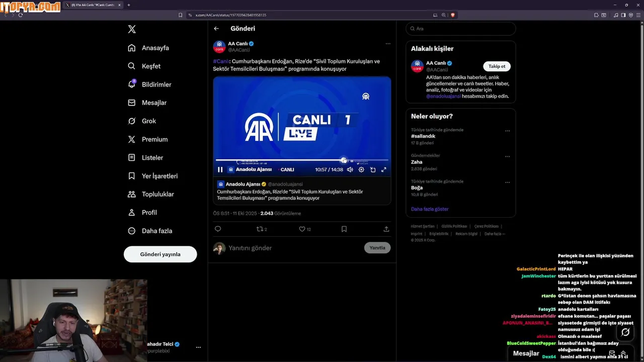Viewport: 644px width, 362px height.
Task: Click the #Canlı hashtag link
Action: click(220, 61)
